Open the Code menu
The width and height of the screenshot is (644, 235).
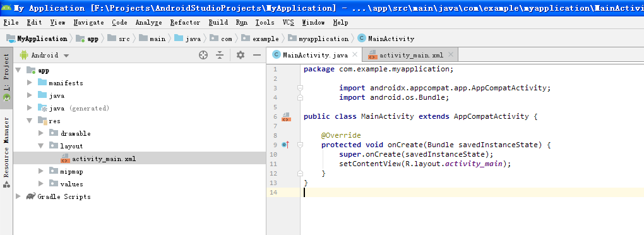point(119,23)
